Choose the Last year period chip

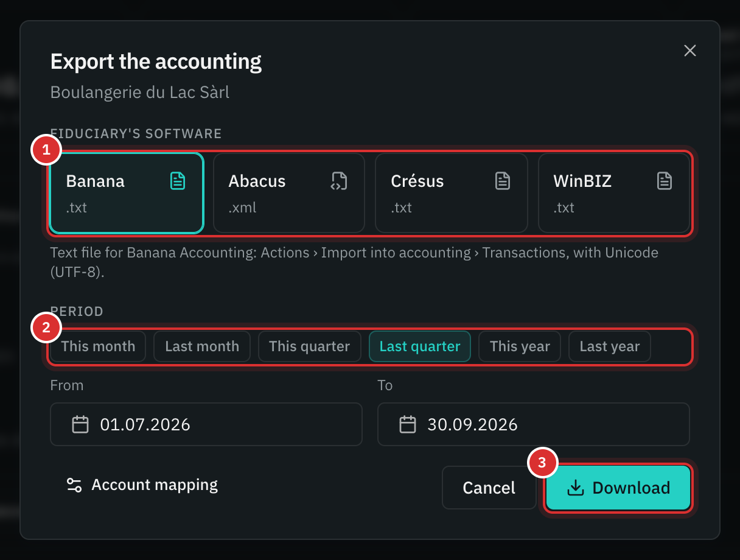point(610,346)
